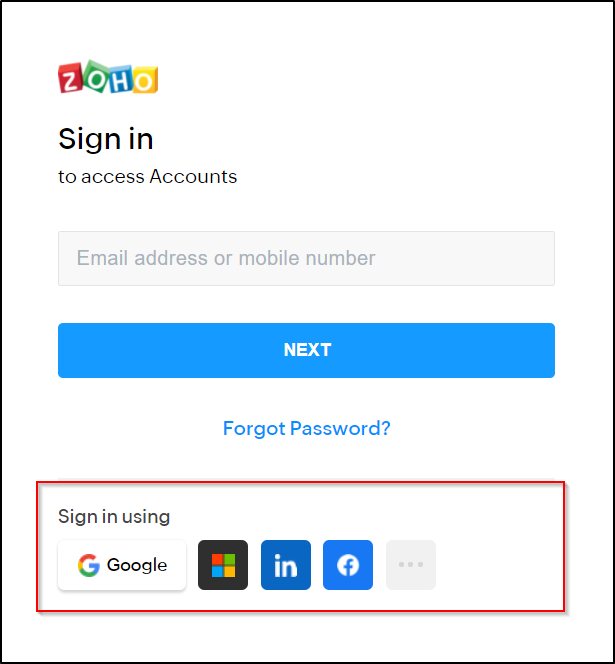The image size is (615, 664).
Task: Click the "to access Accounts" subtitle
Action: click(x=147, y=177)
